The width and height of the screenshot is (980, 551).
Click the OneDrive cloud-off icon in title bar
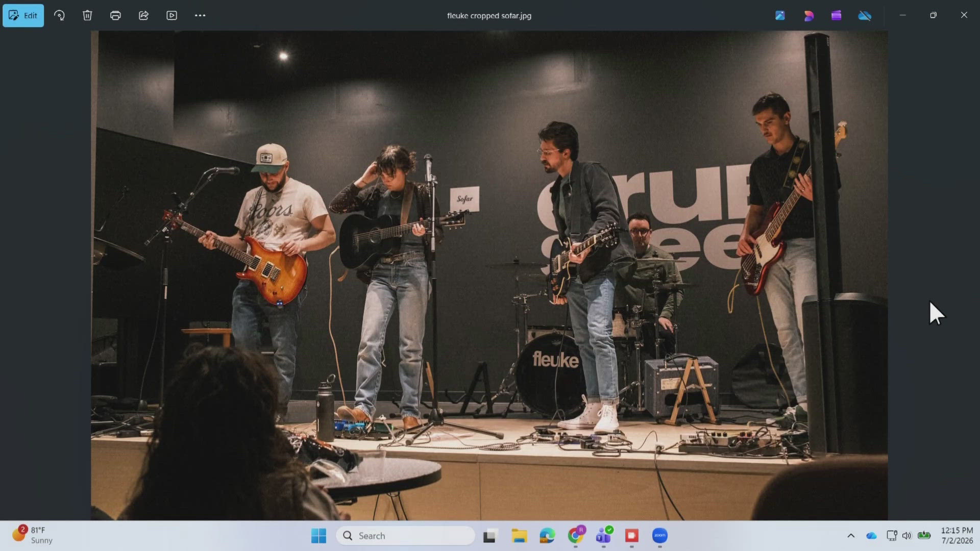[x=865, y=15]
